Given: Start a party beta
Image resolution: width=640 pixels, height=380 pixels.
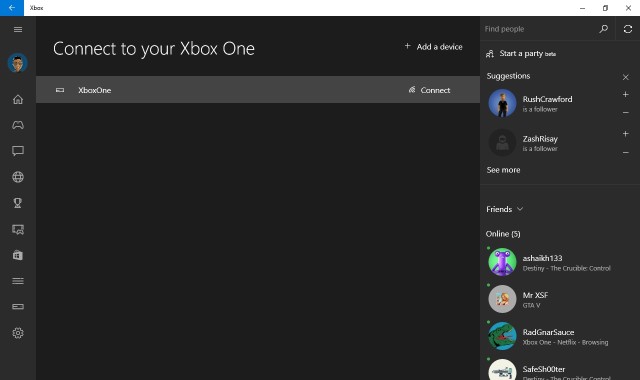Looking at the screenshot, I should click(x=521, y=53).
